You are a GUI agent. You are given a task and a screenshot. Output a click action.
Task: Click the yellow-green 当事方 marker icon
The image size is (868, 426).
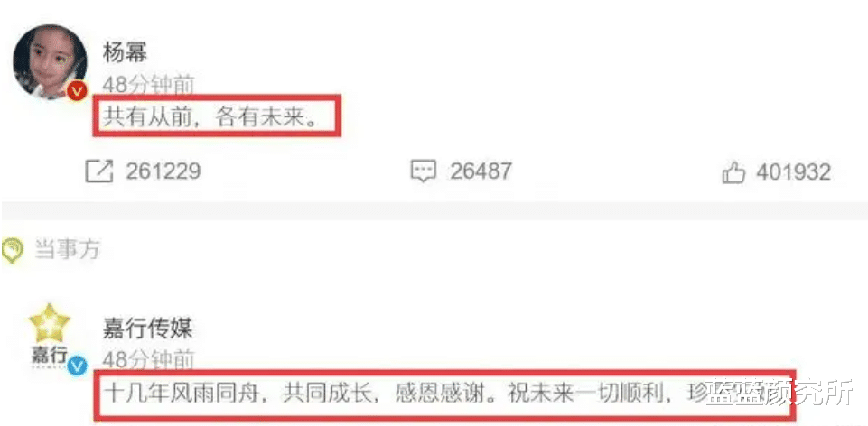click(x=12, y=250)
